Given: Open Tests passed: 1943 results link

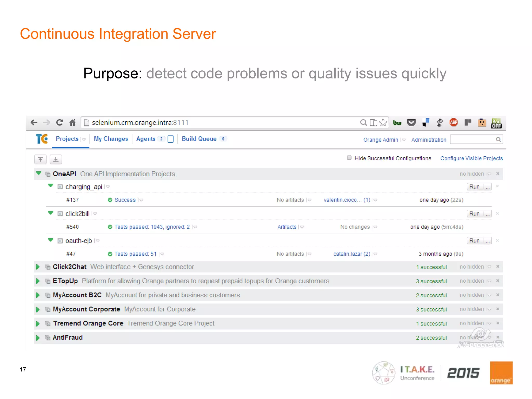Looking at the screenshot, I should pyautogui.click(x=152, y=227).
